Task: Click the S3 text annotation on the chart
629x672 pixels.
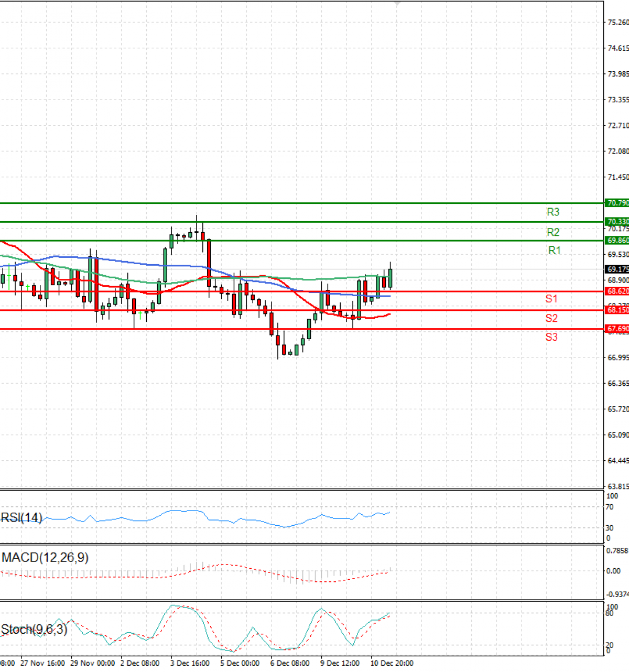Action: pyautogui.click(x=550, y=337)
